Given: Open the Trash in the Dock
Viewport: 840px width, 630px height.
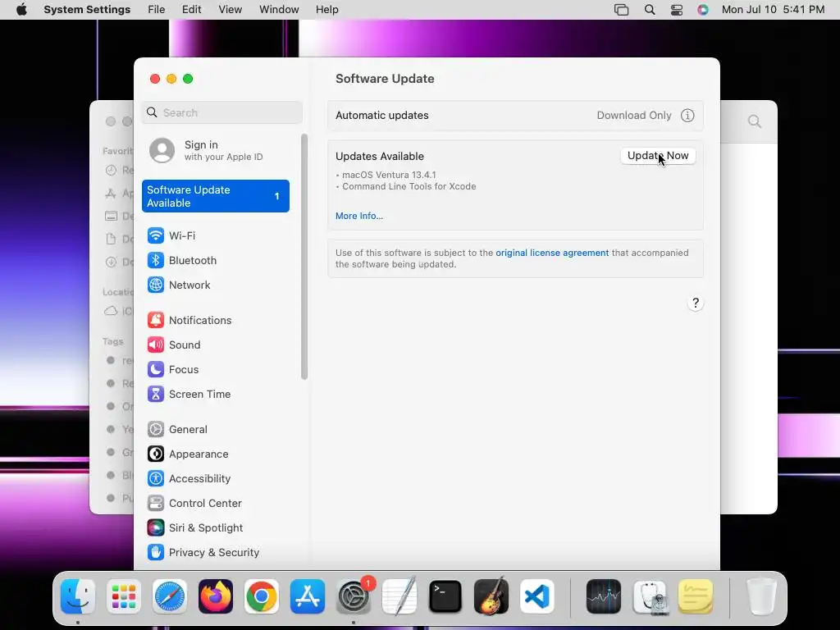Looking at the screenshot, I should click(761, 596).
